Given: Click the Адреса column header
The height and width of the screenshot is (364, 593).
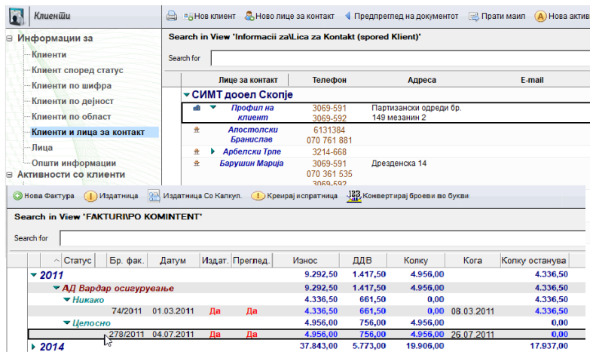Looking at the screenshot, I should coord(422,80).
